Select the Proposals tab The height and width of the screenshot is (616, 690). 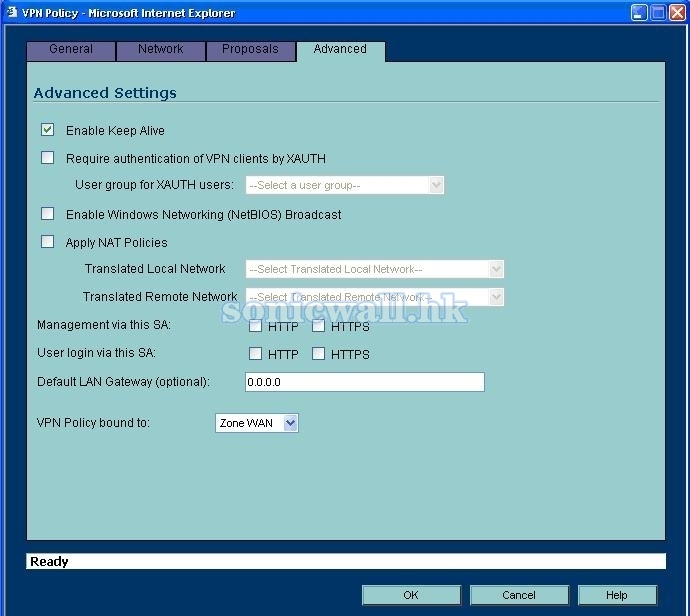tap(250, 50)
